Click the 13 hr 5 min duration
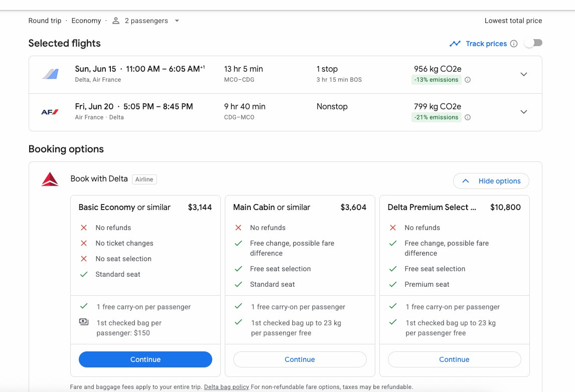This screenshot has height=392, width=575. pos(243,69)
